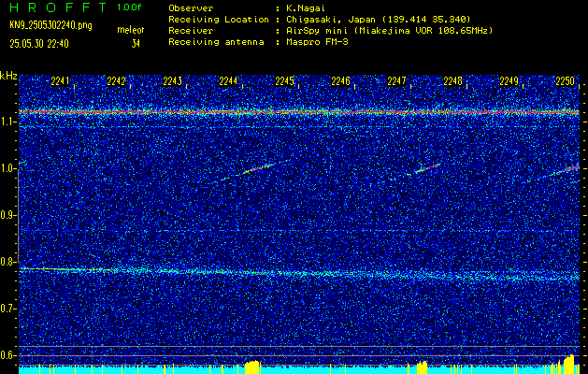Click the 2243 time marker
588x374 pixels.
point(173,81)
